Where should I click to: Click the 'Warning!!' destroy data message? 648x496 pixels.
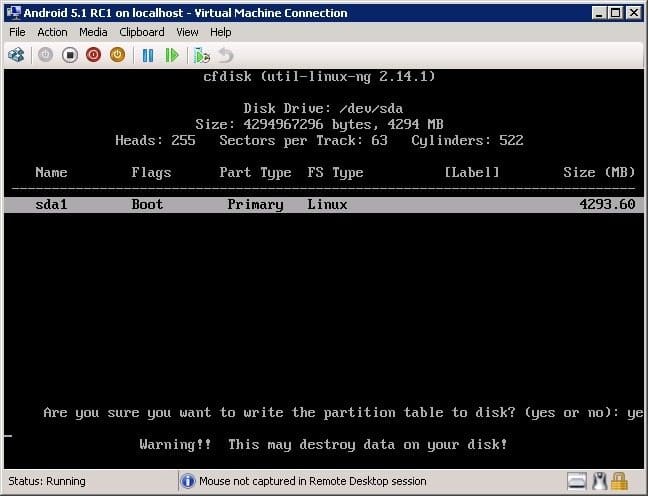(x=323, y=445)
